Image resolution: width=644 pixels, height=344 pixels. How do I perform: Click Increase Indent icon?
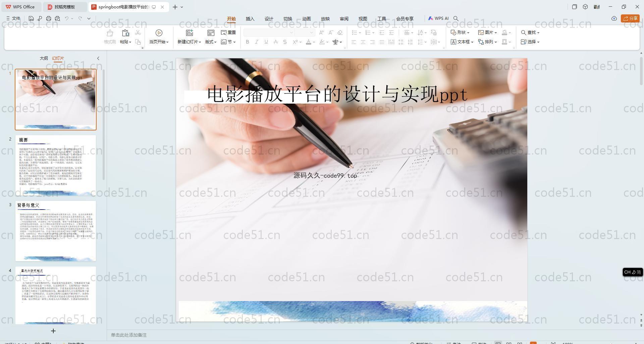[391, 33]
